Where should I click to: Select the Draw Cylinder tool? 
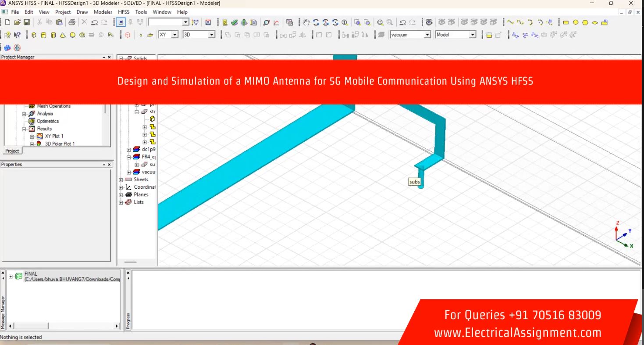(43, 35)
